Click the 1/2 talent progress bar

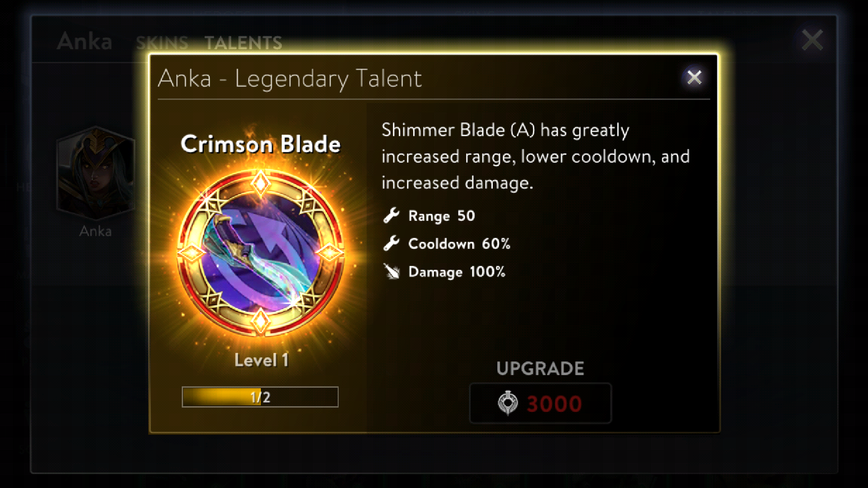[260, 397]
